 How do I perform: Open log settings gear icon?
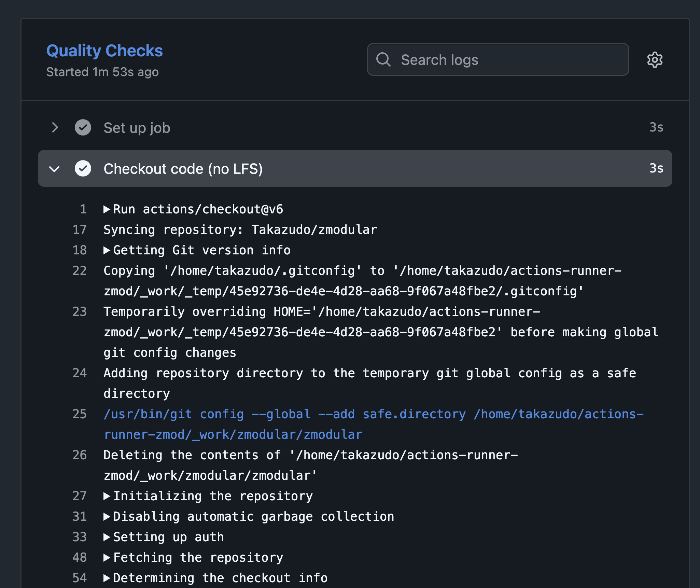click(655, 60)
